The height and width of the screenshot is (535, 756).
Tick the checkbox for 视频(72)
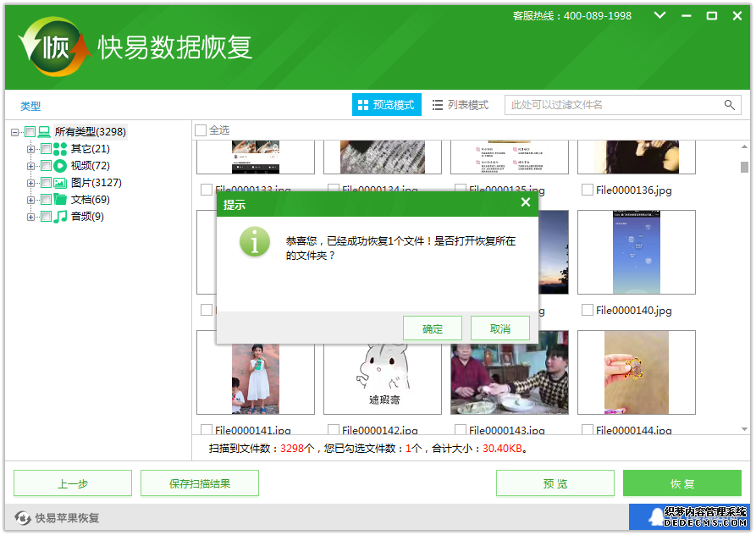pyautogui.click(x=46, y=166)
